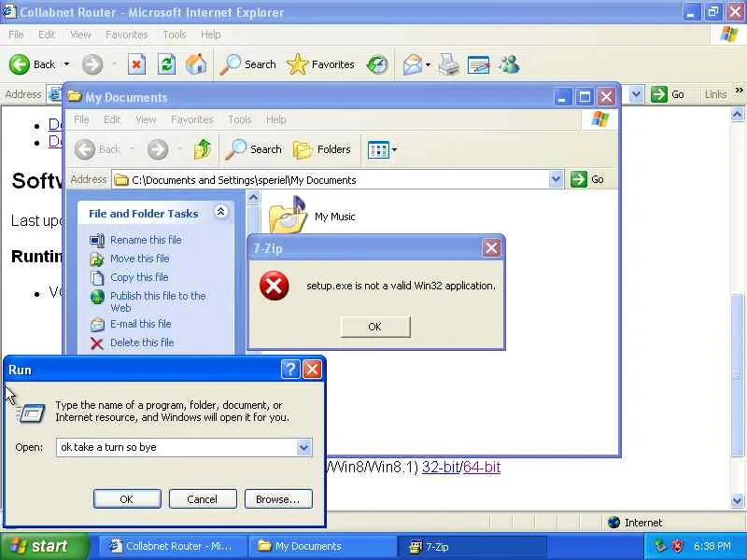Click Cancel in the Run dialog
The height and width of the screenshot is (560, 747).
[203, 499]
